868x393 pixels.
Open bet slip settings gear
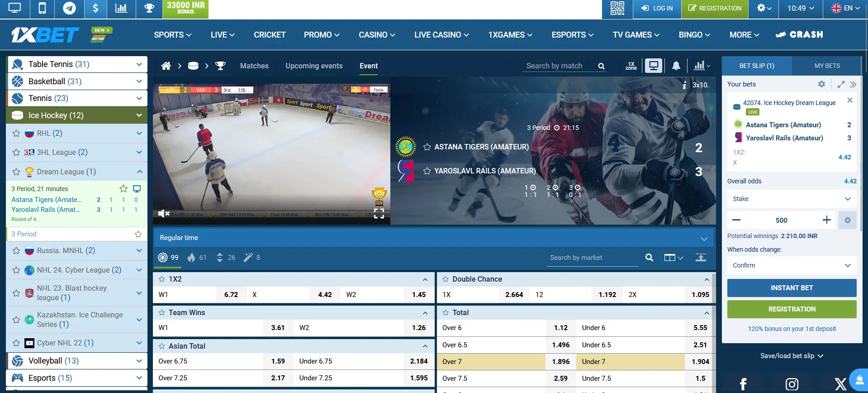(x=821, y=84)
